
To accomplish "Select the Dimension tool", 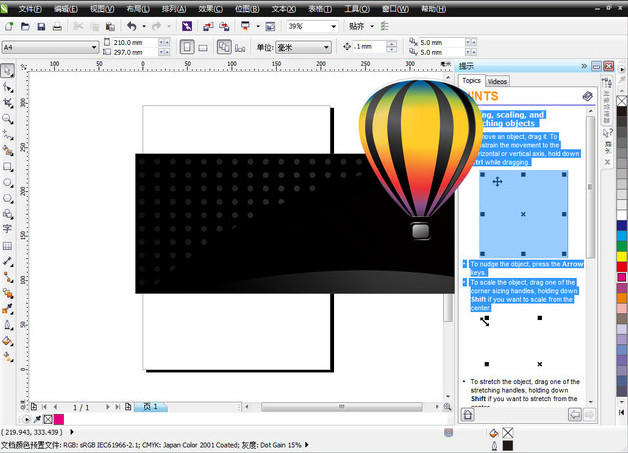I will (x=7, y=261).
